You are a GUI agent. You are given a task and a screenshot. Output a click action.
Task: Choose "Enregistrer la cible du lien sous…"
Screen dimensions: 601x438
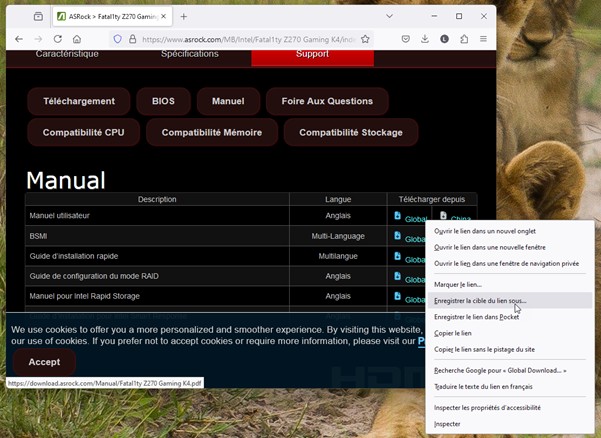(480, 300)
